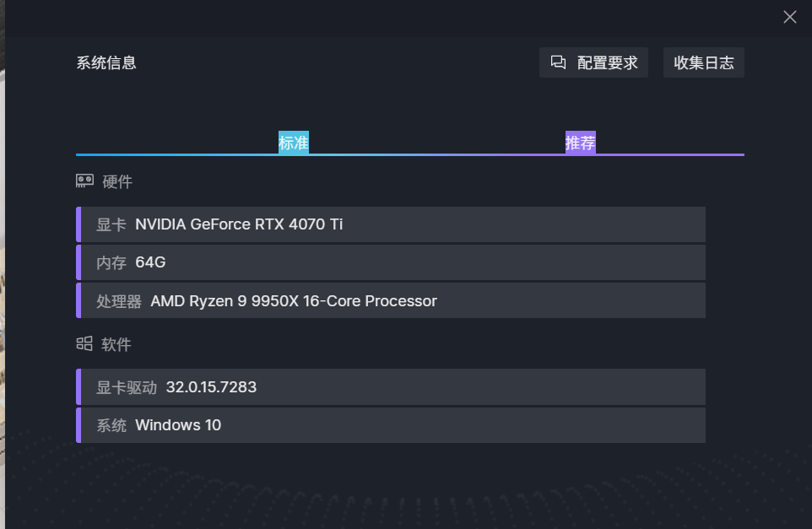Click the 处理器 field label
The height and width of the screenshot is (529, 812).
118,301
